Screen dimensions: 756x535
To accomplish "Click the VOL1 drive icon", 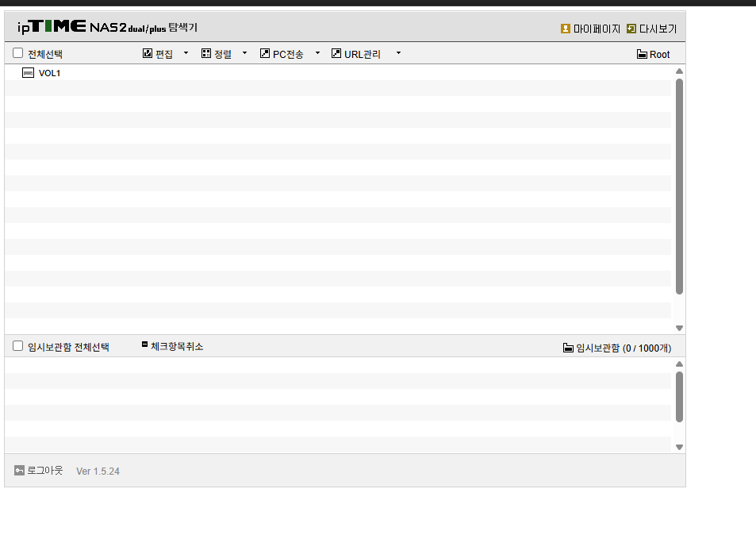I will coord(28,73).
